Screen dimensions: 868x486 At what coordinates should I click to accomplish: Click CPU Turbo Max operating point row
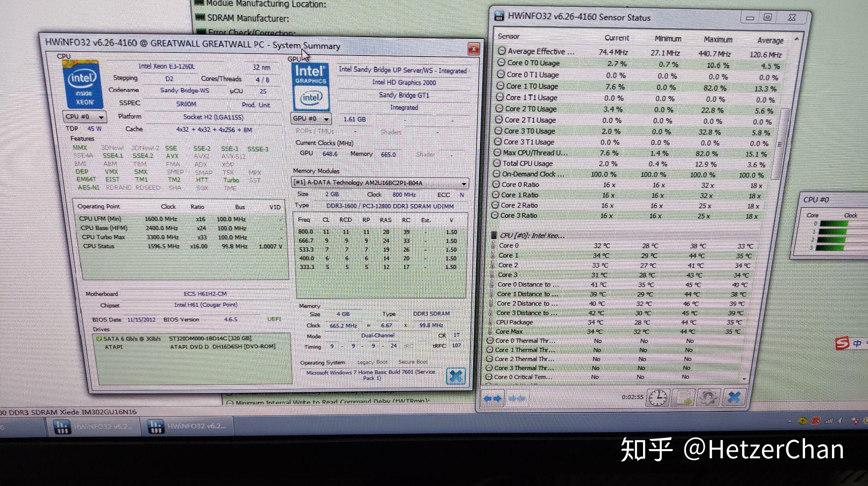(182, 237)
